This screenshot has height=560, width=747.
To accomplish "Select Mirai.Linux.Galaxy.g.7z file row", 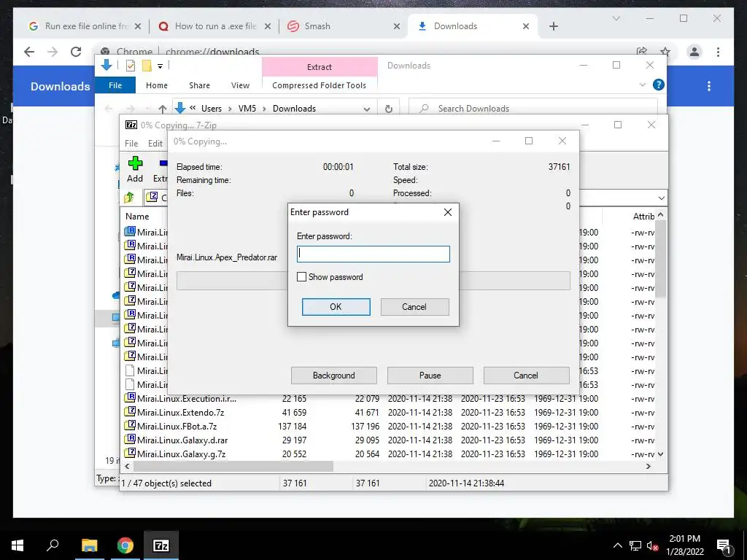I will [x=360, y=454].
